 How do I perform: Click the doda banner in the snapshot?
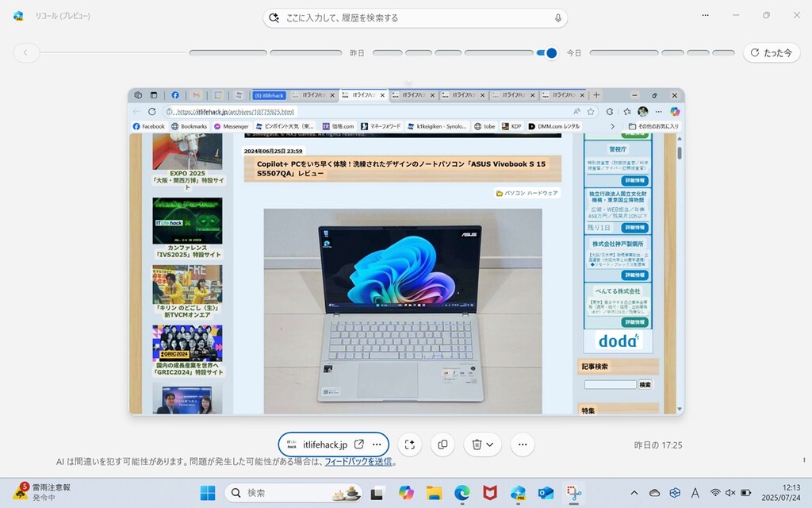coord(618,341)
